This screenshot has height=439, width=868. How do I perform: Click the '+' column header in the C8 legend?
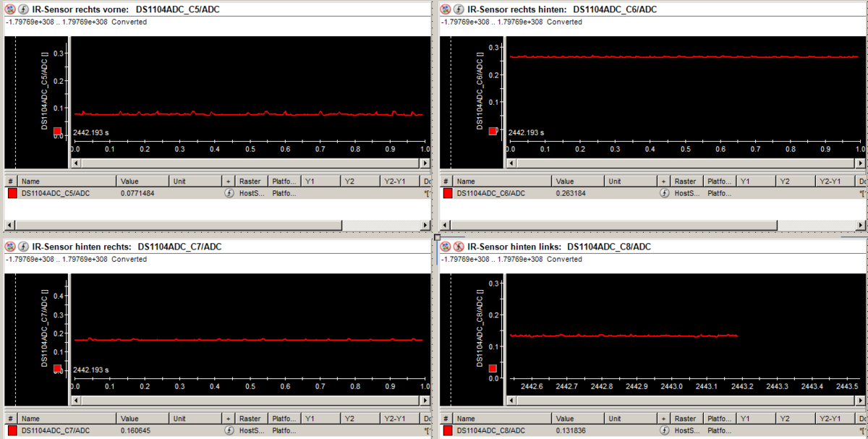pos(664,418)
